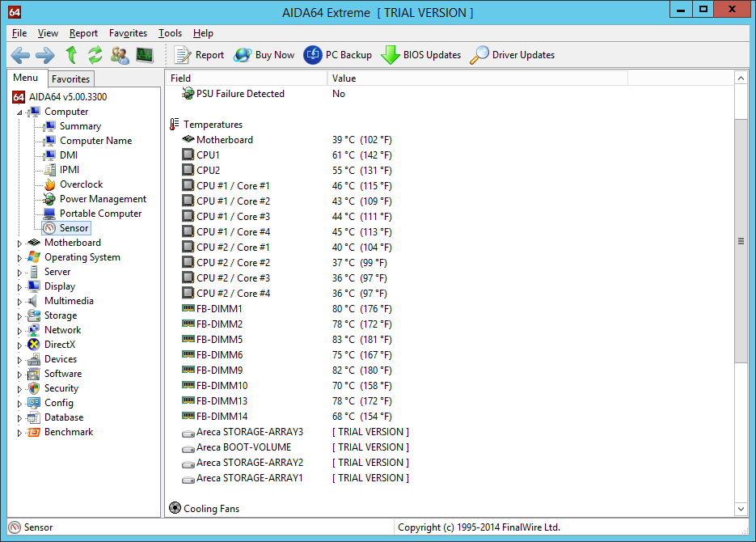Expand the Display tree node
The height and width of the screenshot is (542, 756).
tap(19, 287)
